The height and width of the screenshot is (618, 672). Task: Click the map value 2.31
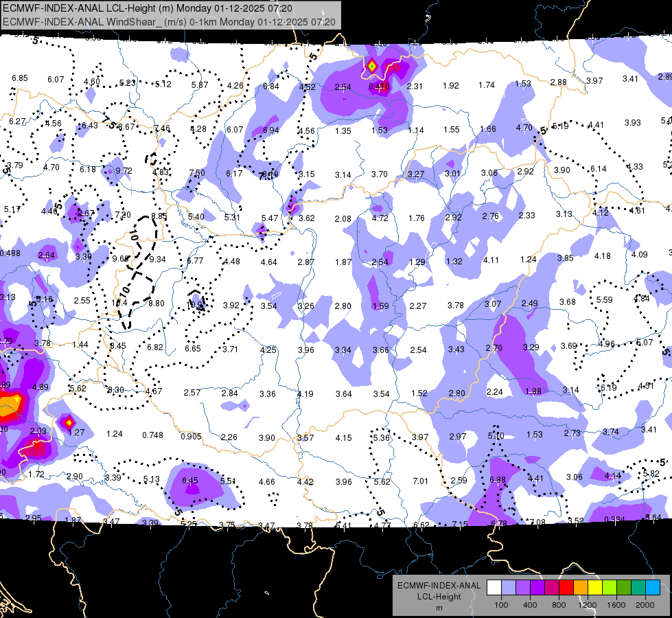(x=415, y=87)
